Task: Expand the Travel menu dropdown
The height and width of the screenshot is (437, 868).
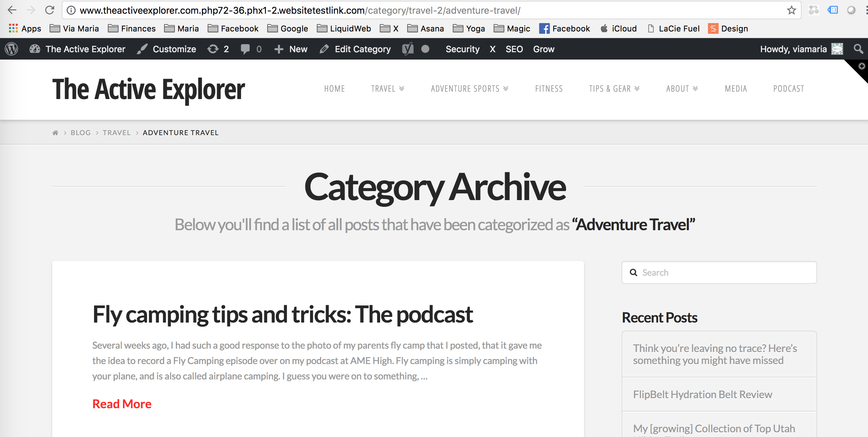Action: pos(387,89)
